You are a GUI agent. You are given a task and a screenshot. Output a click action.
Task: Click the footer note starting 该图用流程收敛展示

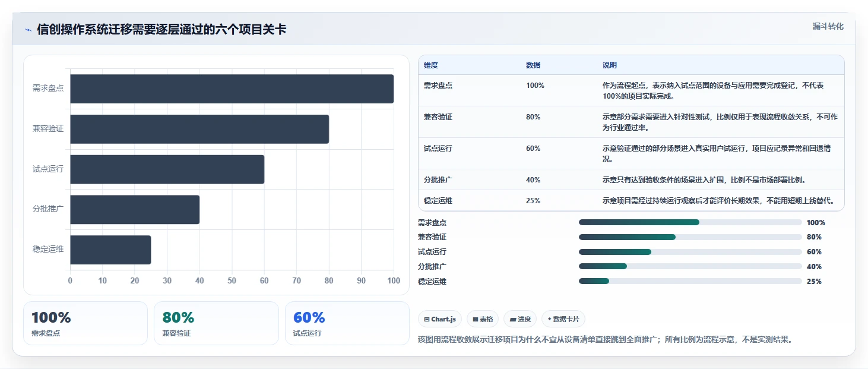[605, 340]
